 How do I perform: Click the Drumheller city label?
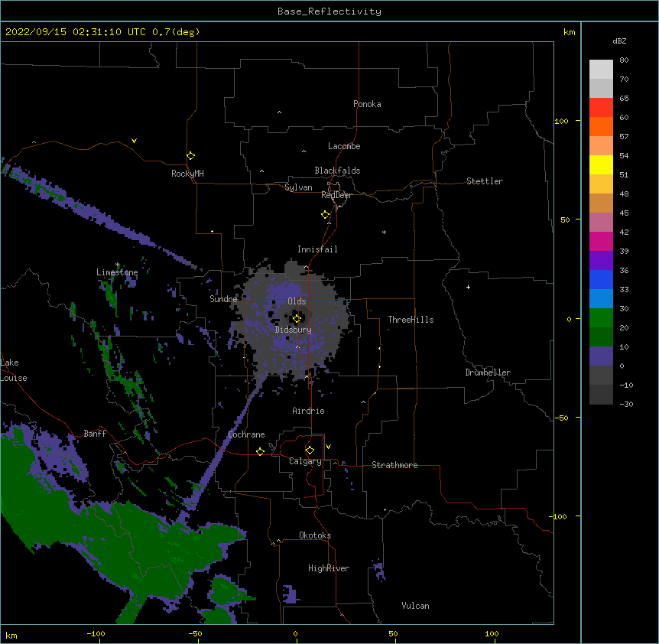[488, 372]
